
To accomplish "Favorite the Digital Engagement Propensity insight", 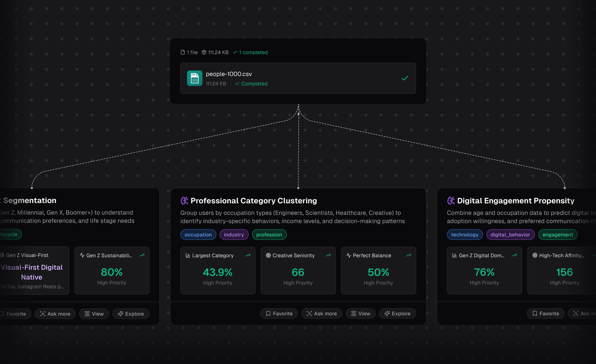I will pos(545,313).
